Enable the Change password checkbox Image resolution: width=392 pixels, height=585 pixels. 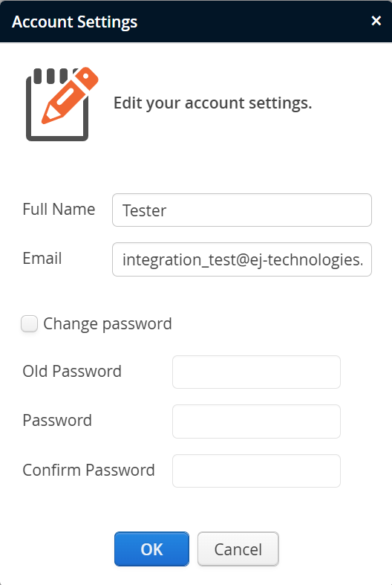(30, 323)
